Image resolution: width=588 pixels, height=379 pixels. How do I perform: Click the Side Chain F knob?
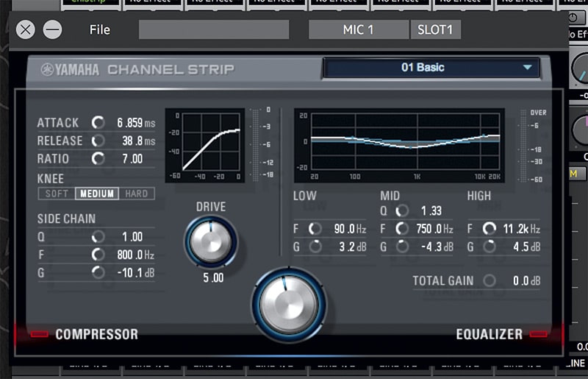tap(98, 255)
